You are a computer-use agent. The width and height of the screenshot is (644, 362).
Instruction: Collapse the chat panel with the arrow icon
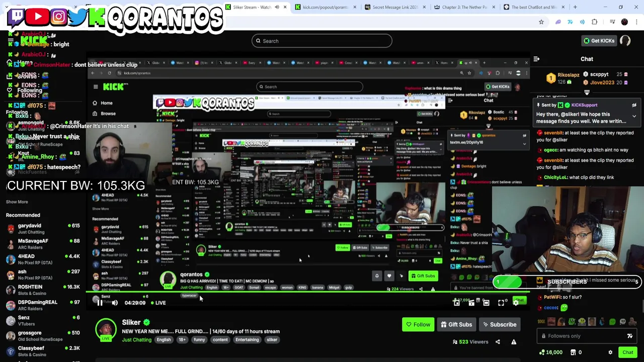tap(536, 59)
